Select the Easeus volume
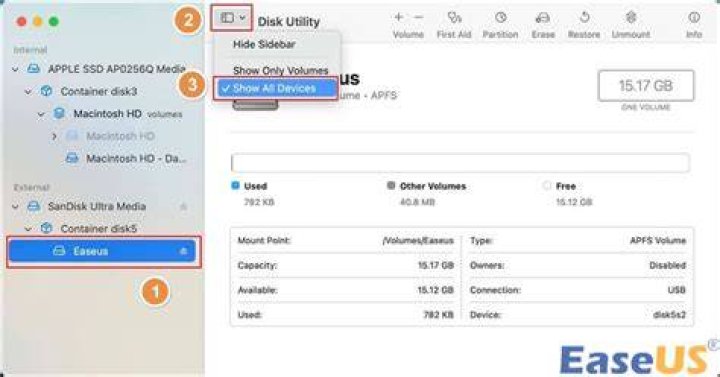Screen dimensions: 720x377 tap(102, 251)
